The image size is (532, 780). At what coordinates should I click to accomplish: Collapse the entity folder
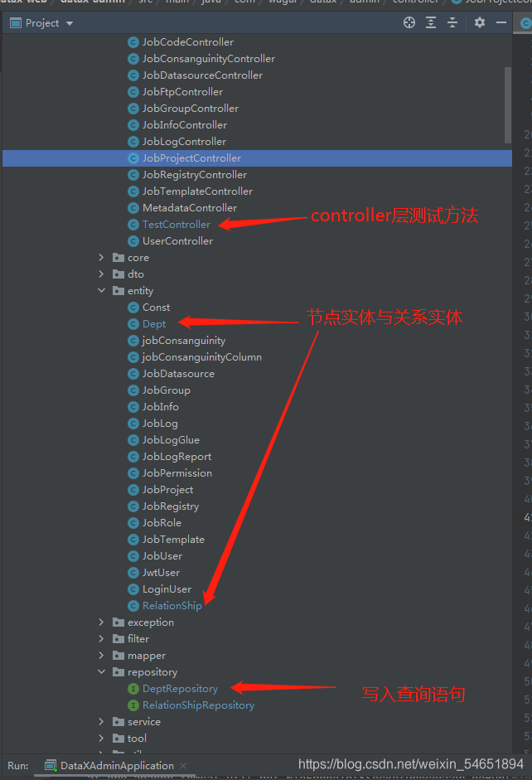[x=101, y=290]
